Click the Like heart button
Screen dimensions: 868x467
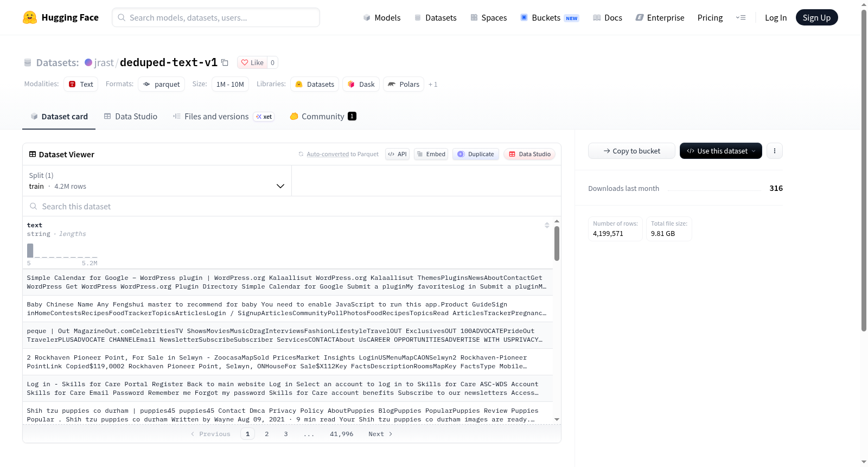252,62
